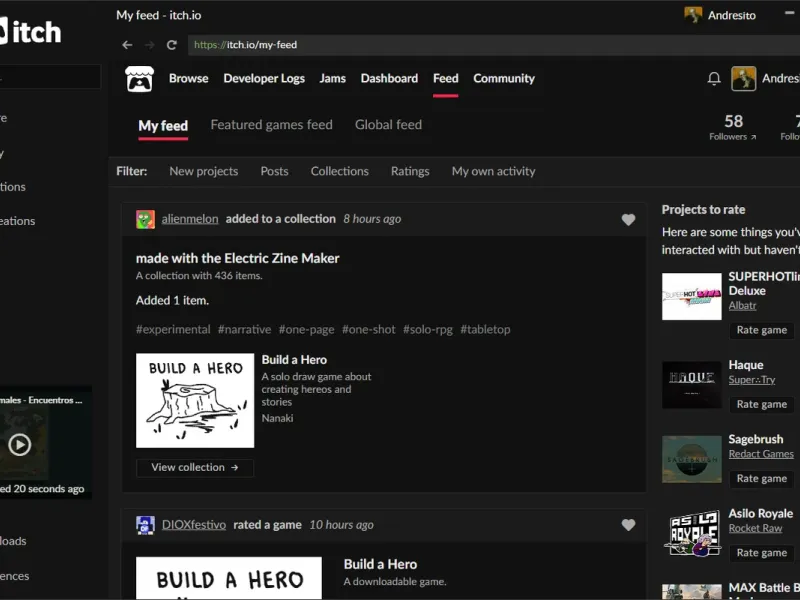800x600 pixels.
Task: Click the Haque game thumbnail
Action: pos(692,385)
